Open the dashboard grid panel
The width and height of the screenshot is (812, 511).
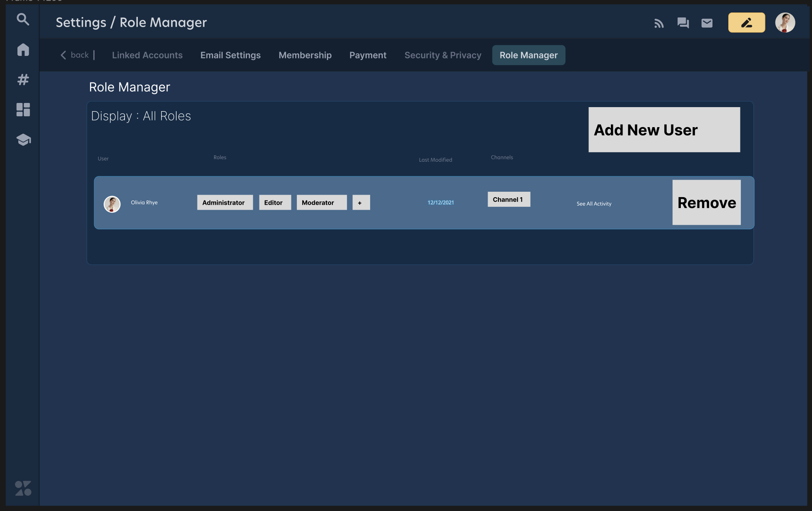click(23, 110)
